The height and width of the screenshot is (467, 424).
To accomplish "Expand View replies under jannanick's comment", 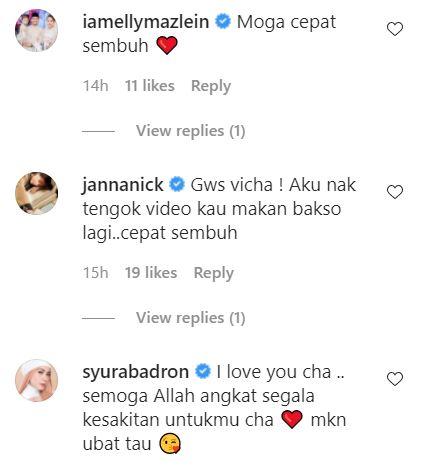I will [190, 318].
